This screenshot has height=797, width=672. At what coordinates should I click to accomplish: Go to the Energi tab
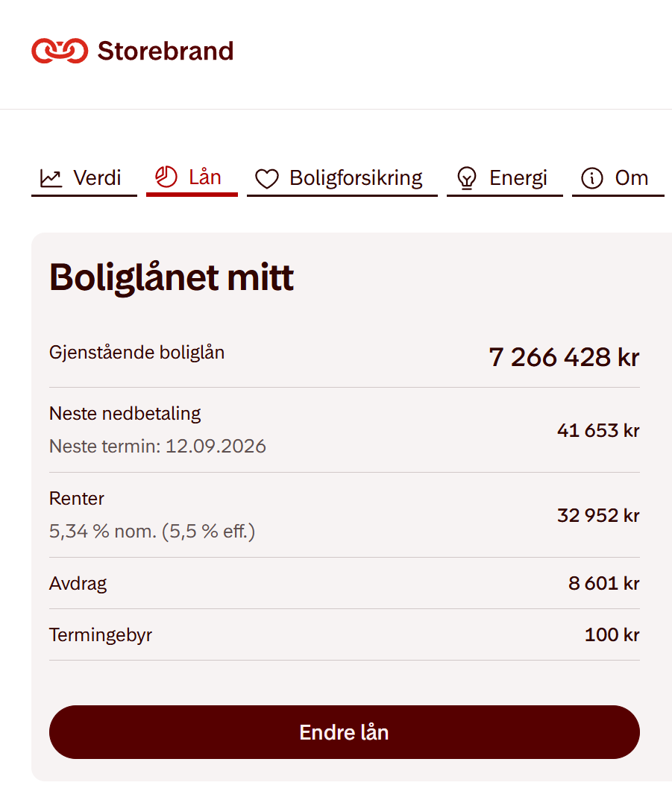coord(505,179)
